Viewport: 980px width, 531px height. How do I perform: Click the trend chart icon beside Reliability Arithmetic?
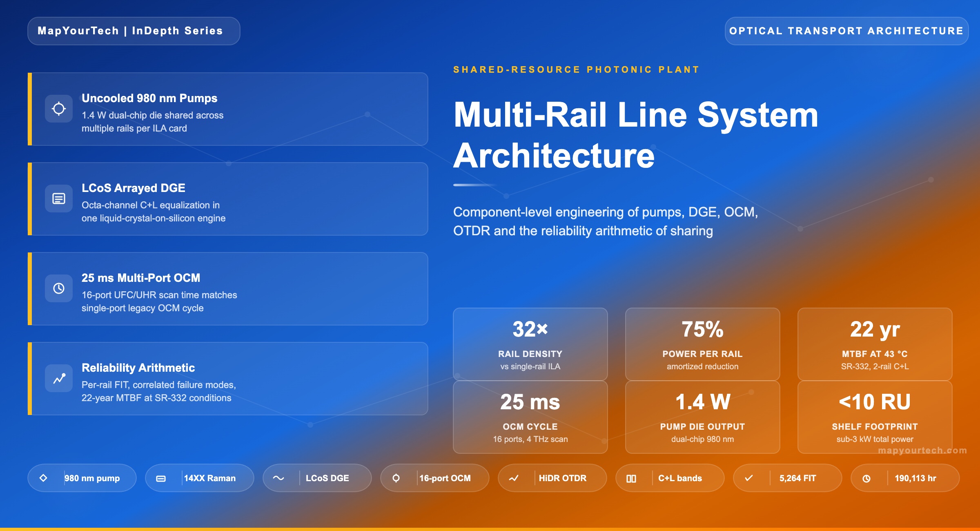tap(59, 378)
